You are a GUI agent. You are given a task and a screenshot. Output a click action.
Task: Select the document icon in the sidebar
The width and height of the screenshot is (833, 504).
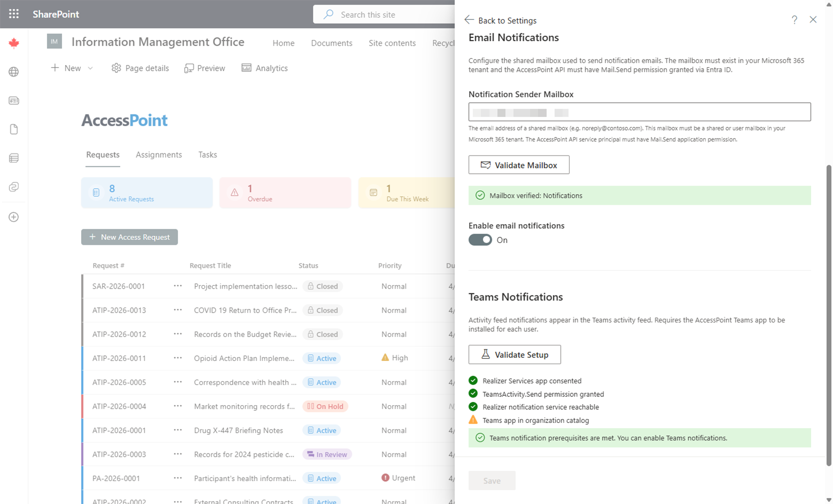pos(14,129)
